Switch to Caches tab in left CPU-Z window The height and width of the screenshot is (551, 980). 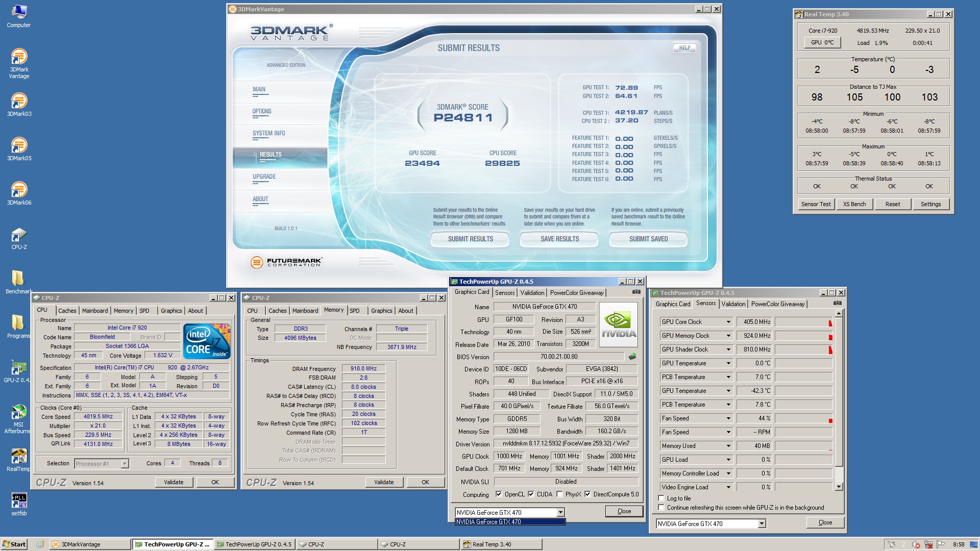[x=67, y=310]
